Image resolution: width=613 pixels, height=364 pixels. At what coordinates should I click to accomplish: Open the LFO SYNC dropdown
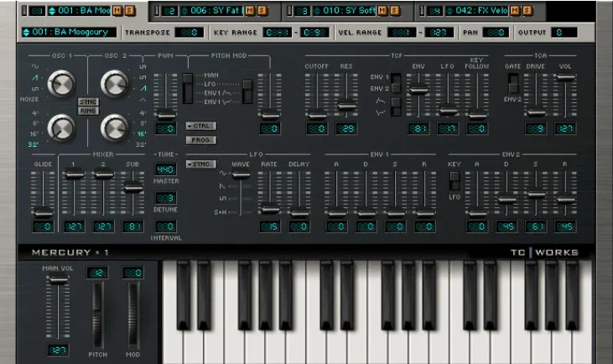(x=201, y=164)
